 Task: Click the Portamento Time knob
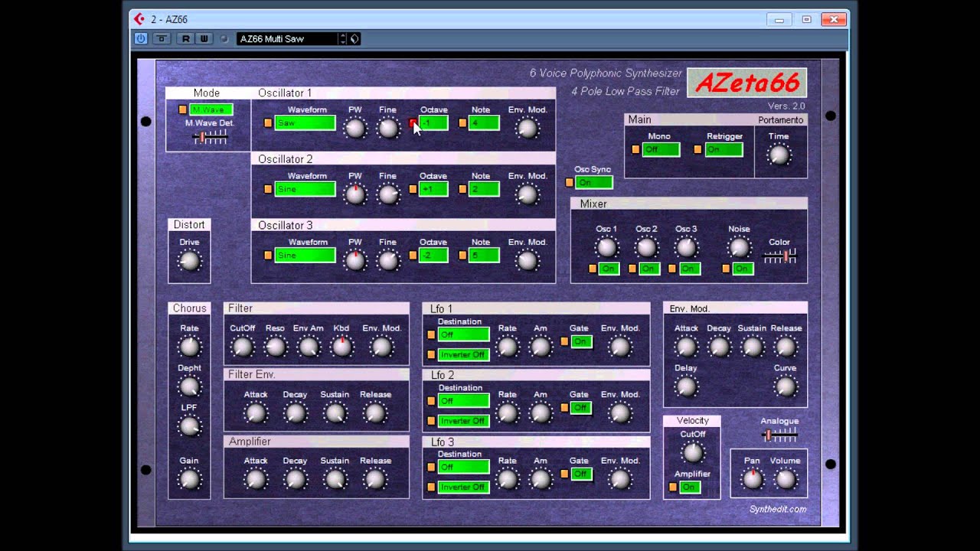tap(779, 155)
